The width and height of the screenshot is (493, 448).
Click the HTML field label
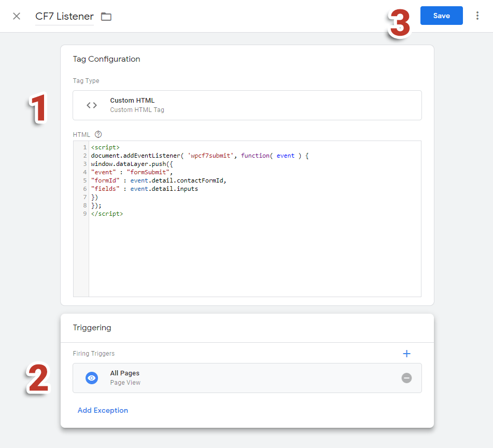81,134
